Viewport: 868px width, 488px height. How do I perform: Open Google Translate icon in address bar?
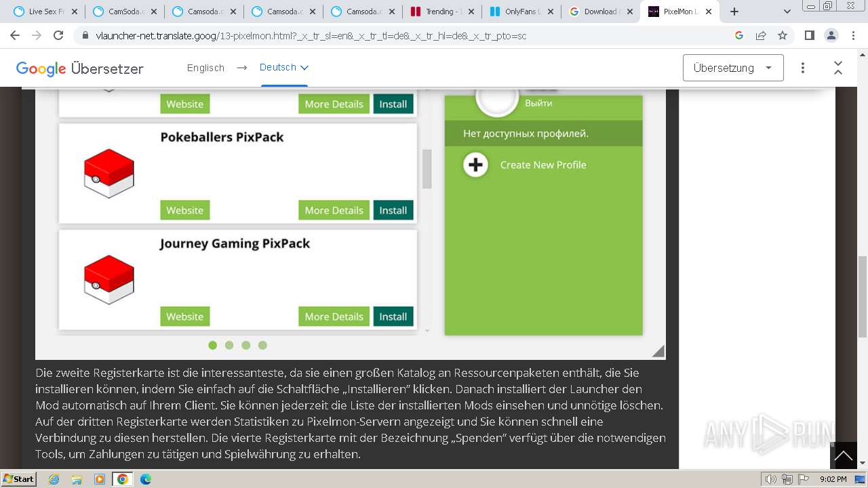pyautogui.click(x=739, y=35)
